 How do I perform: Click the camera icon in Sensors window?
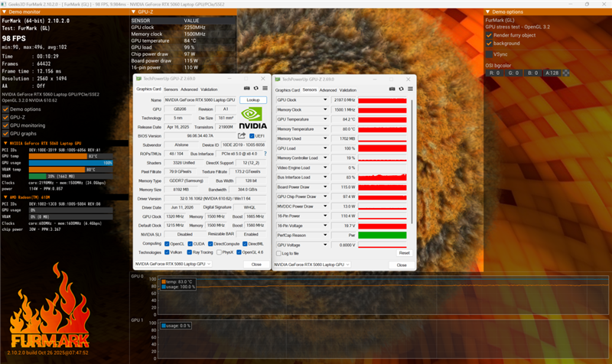click(x=392, y=89)
